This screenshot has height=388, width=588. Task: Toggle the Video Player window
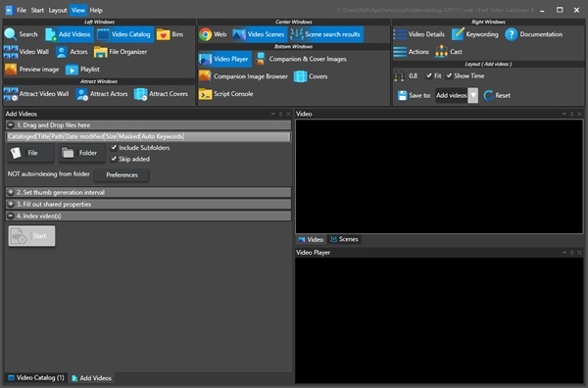(224, 59)
